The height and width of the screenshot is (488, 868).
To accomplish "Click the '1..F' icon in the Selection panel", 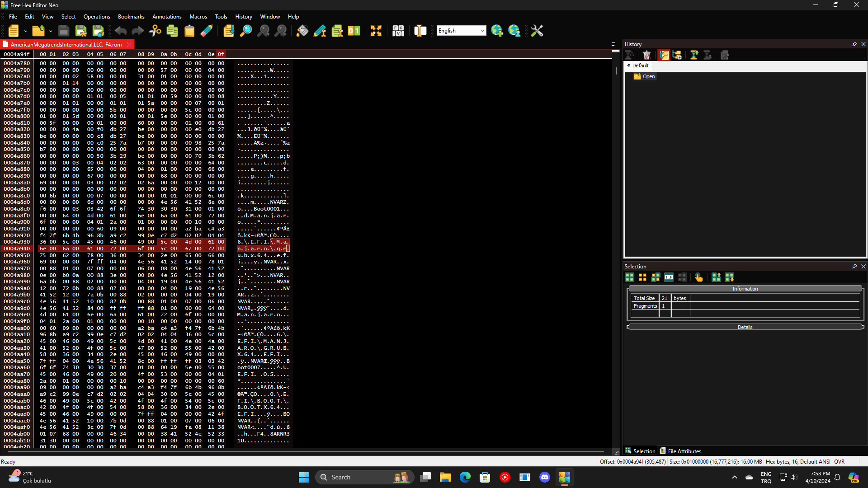I will pos(669,277).
